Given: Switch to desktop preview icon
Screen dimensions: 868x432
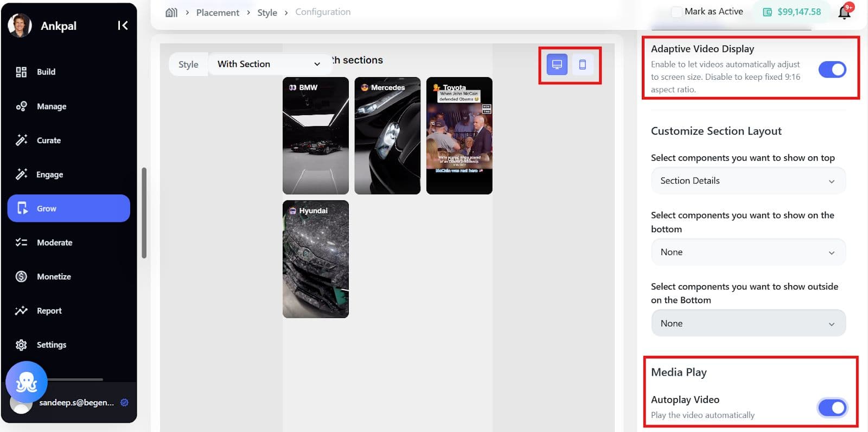Looking at the screenshot, I should (x=557, y=65).
